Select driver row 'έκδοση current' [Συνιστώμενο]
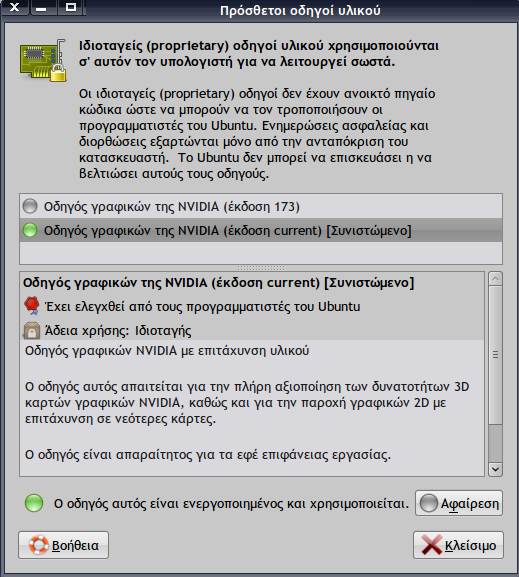Image resolution: width=519 pixels, height=577 pixels. (x=261, y=230)
